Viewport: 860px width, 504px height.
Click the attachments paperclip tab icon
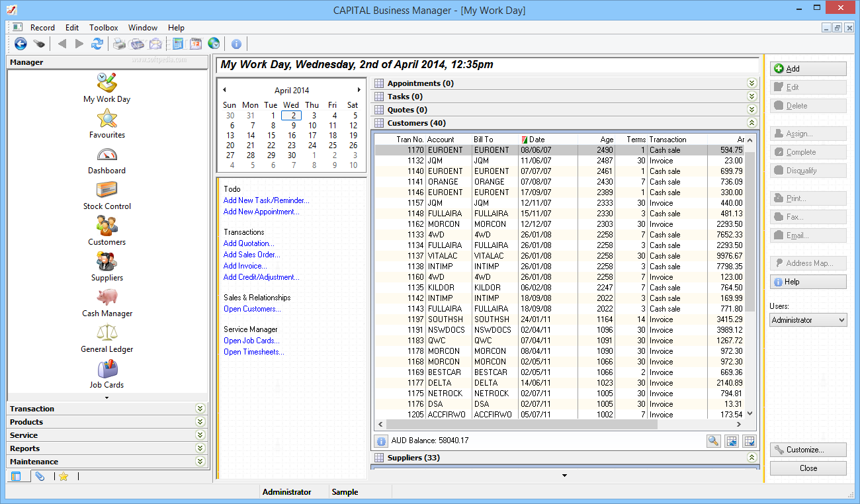[x=40, y=476]
